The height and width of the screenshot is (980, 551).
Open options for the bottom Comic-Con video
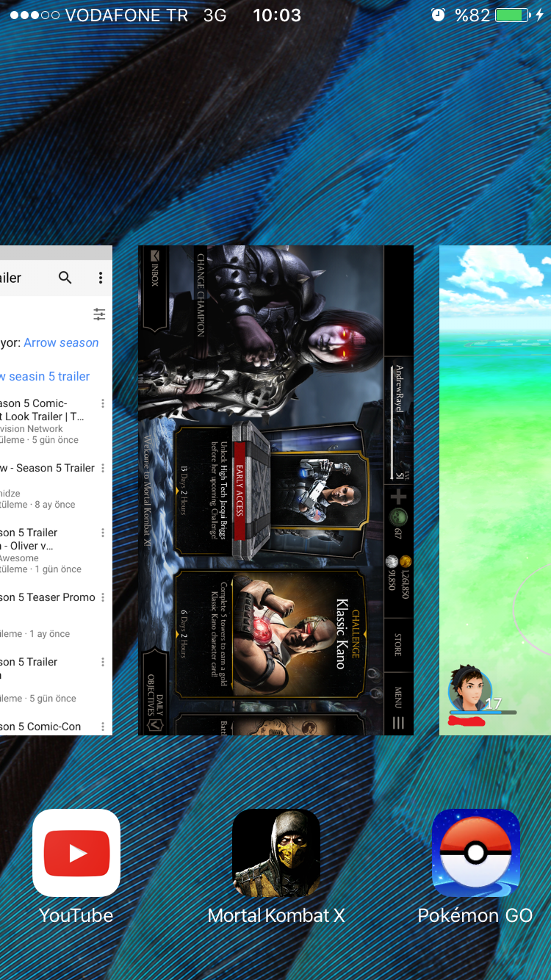pyautogui.click(x=103, y=727)
